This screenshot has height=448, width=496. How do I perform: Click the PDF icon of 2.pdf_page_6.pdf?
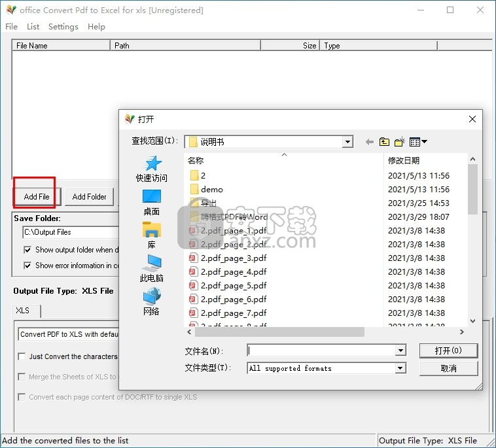(x=193, y=300)
